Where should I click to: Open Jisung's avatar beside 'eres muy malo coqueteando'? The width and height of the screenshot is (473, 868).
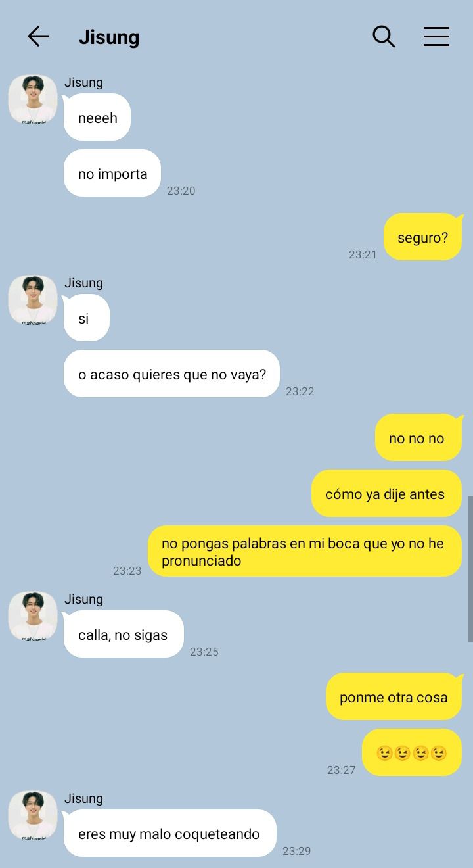(x=33, y=815)
